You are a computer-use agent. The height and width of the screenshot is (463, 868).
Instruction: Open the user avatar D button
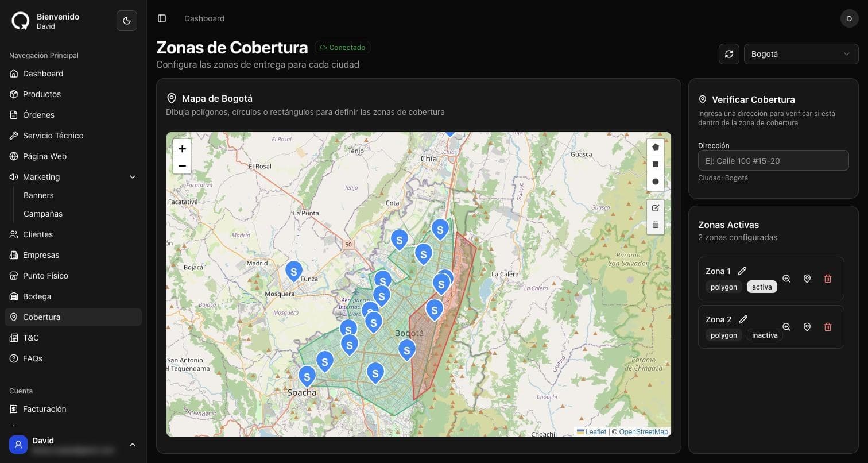click(850, 18)
